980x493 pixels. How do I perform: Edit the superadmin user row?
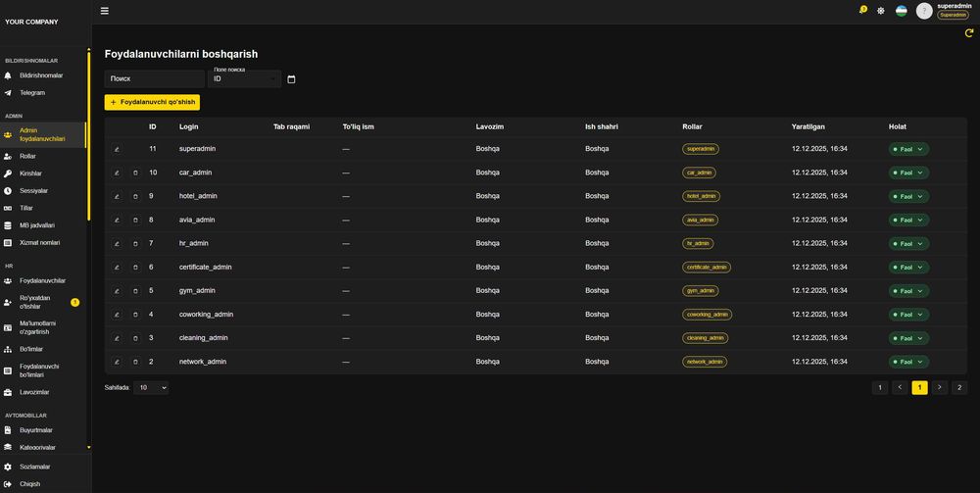(x=117, y=149)
